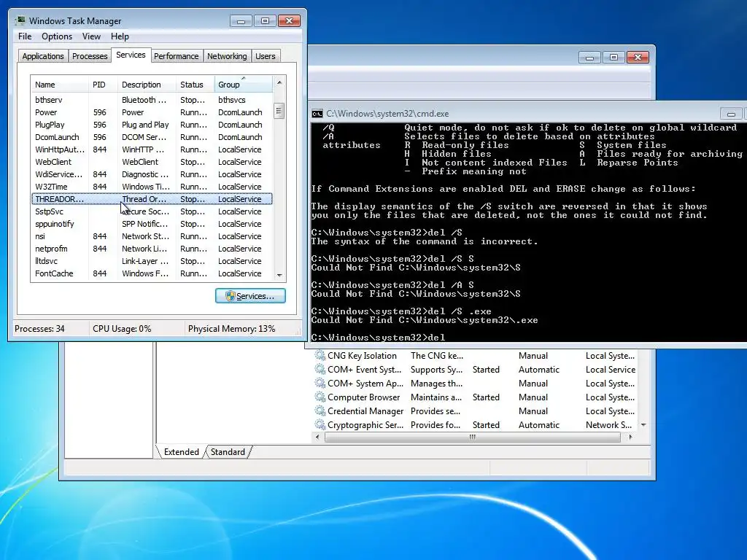Minimize the cmd.exe window
The image size is (747, 560).
(x=731, y=114)
